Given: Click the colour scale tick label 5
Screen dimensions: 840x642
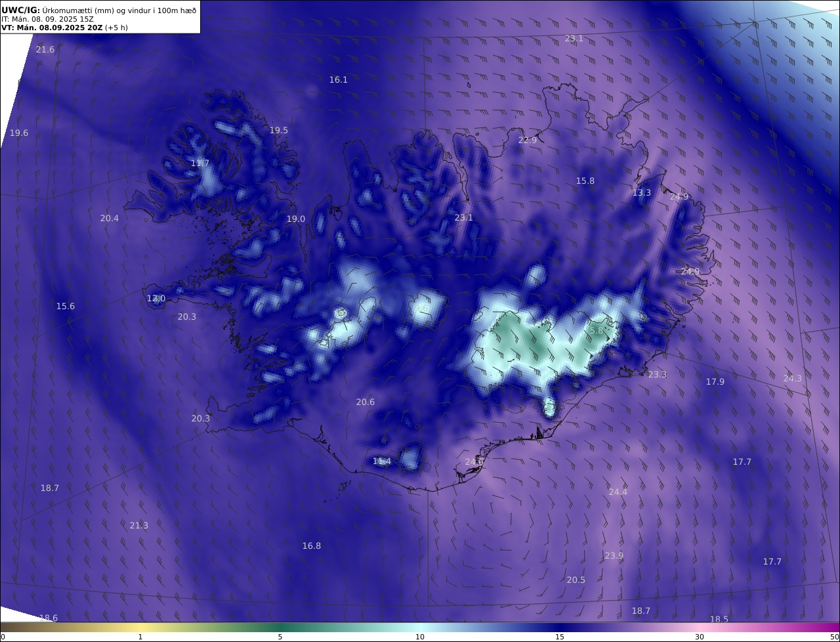Looking at the screenshot, I should pos(280,637).
